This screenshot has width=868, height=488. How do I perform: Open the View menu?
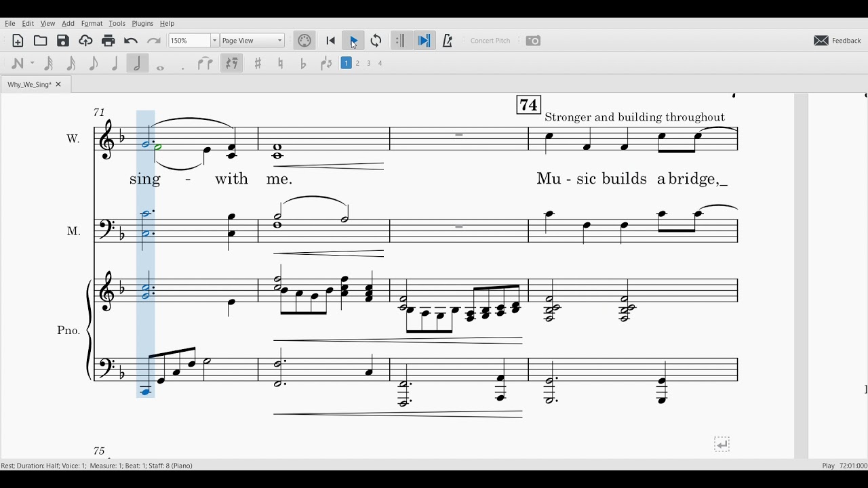pyautogui.click(x=47, y=24)
